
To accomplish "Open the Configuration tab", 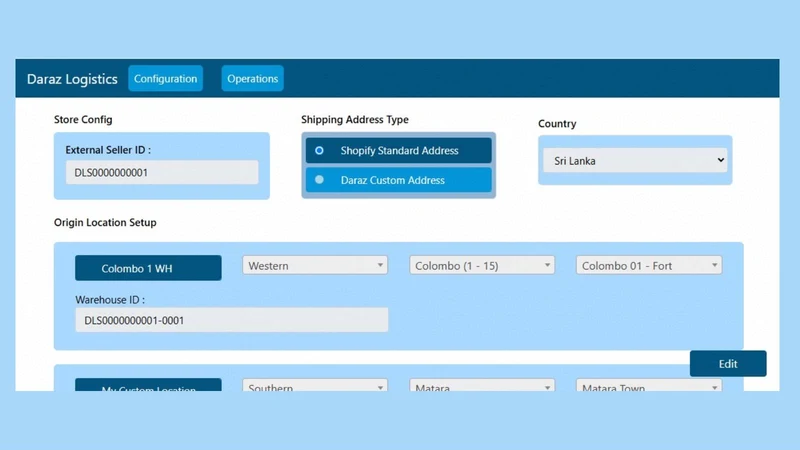I will pyautogui.click(x=165, y=79).
